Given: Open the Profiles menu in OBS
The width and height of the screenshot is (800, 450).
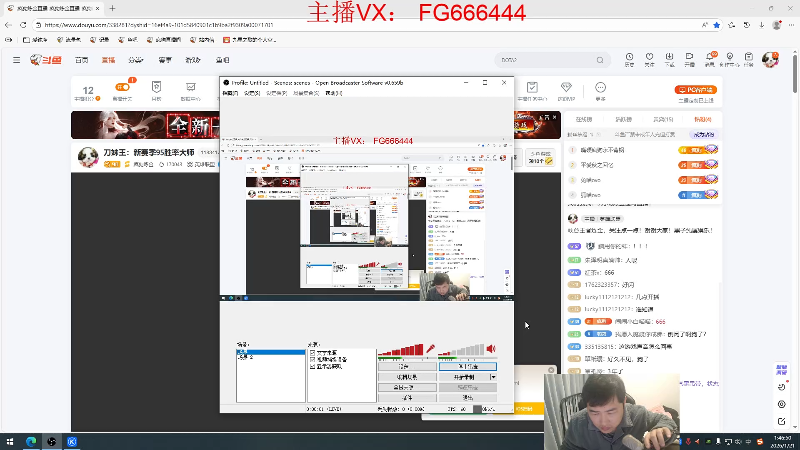Looking at the screenshot, I should click(277, 93).
